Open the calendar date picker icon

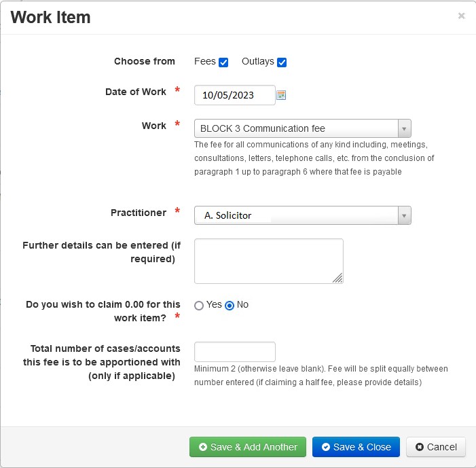coord(281,95)
